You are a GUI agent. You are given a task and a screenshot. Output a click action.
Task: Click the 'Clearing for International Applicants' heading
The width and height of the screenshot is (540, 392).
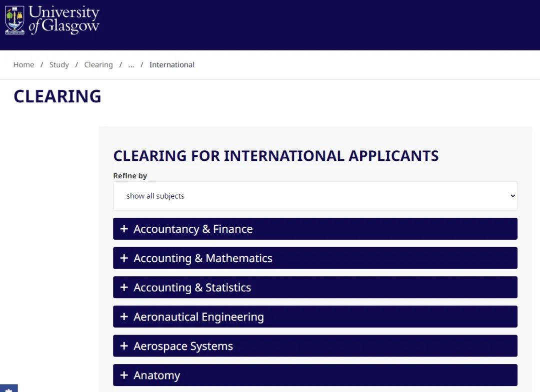[x=276, y=156]
